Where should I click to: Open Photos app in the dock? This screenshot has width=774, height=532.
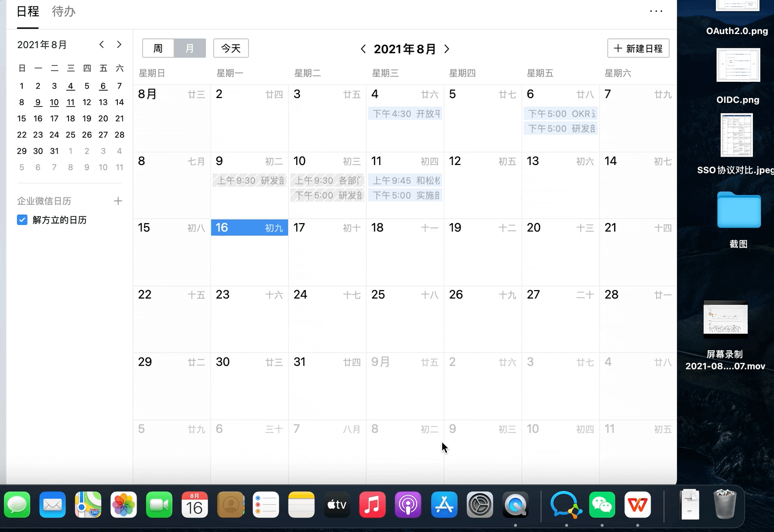(124, 505)
